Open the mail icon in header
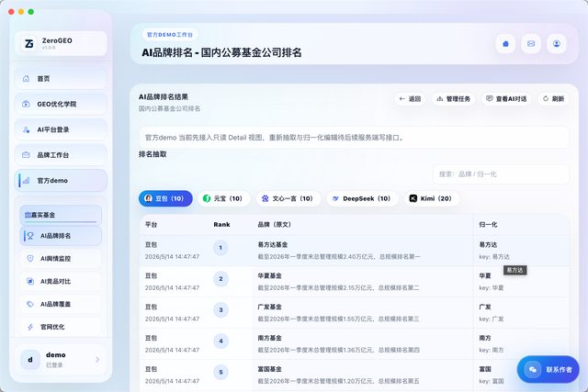588x392 pixels. [531, 44]
